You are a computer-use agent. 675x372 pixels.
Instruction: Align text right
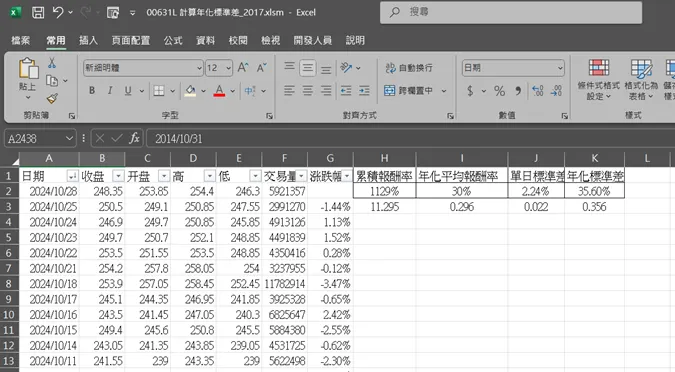[x=326, y=90]
